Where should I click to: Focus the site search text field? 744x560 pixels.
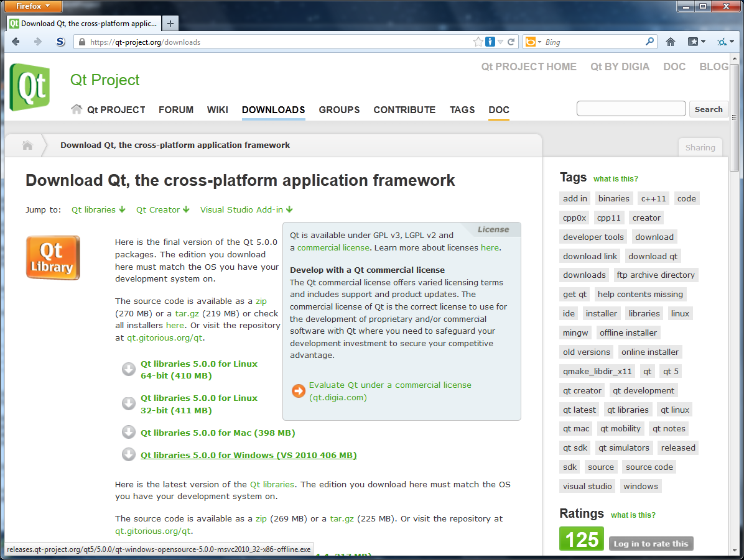pyautogui.click(x=631, y=109)
